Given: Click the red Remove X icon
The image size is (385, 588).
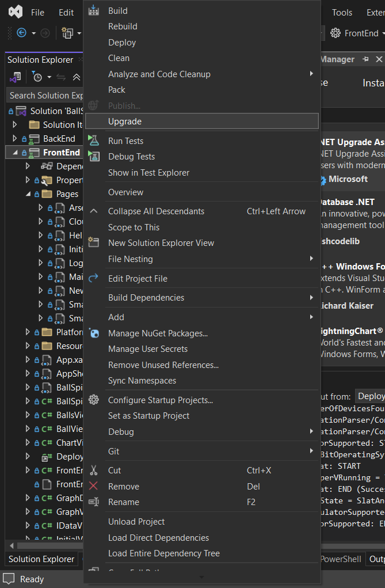Looking at the screenshot, I should [x=94, y=486].
